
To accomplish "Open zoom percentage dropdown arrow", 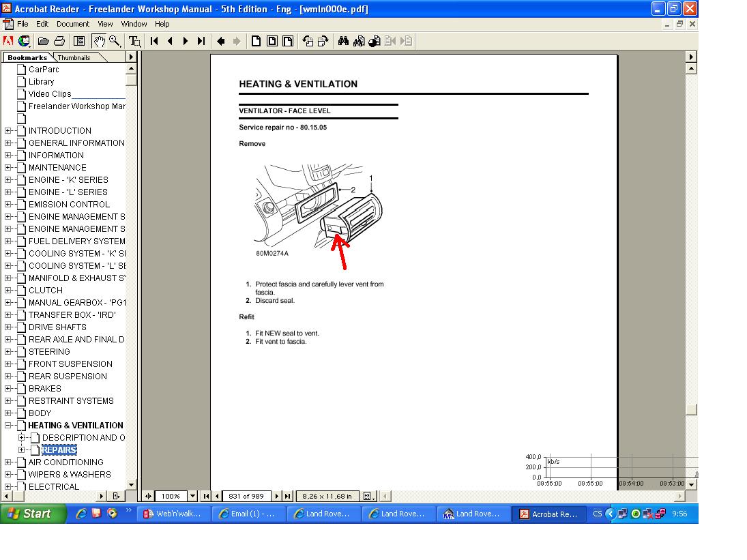I will 192,496.
